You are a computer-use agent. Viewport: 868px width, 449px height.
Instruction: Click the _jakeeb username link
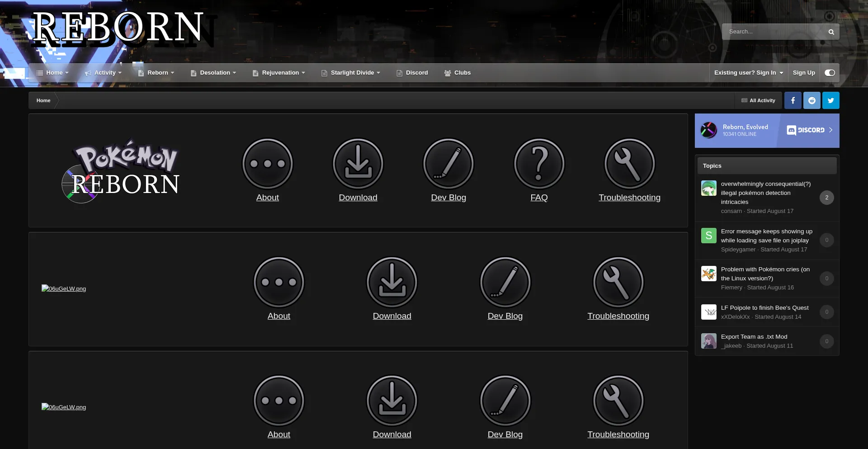731,346
